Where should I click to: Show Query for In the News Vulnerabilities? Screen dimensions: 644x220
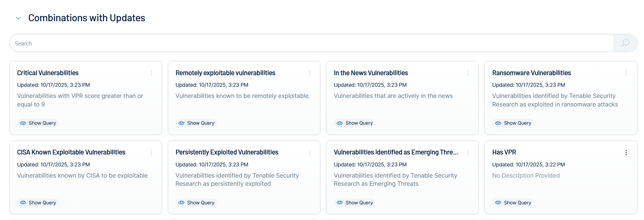[x=355, y=123]
